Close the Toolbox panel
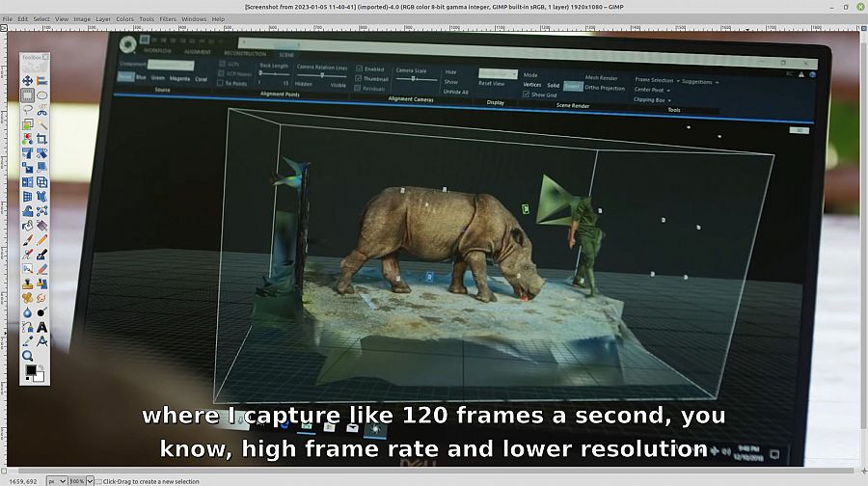Screen dimensions: 868x486 point(45,57)
